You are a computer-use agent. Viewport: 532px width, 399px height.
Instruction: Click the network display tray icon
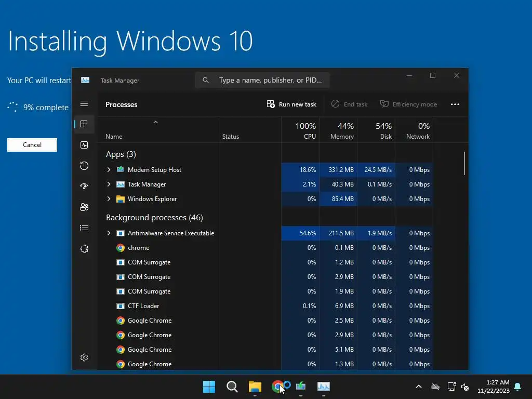tap(451, 387)
